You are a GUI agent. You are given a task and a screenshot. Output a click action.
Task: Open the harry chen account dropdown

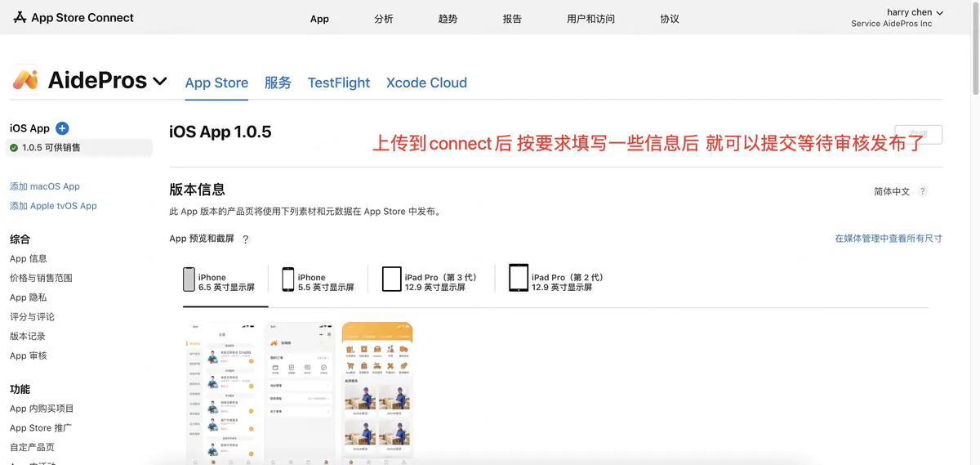[x=915, y=12]
